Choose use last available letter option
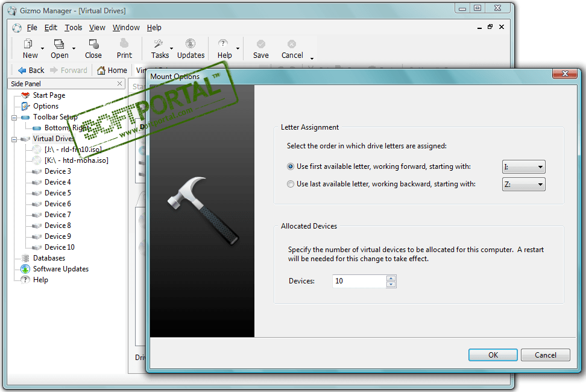 tap(291, 184)
